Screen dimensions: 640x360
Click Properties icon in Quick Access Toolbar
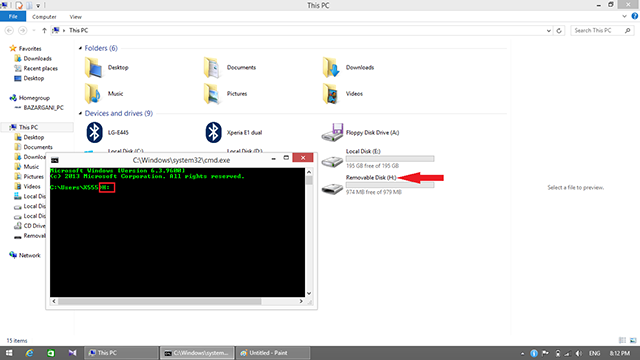(19, 6)
